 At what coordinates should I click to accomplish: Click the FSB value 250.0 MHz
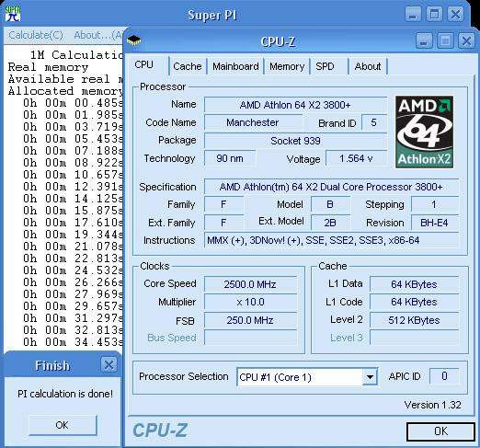click(250, 320)
